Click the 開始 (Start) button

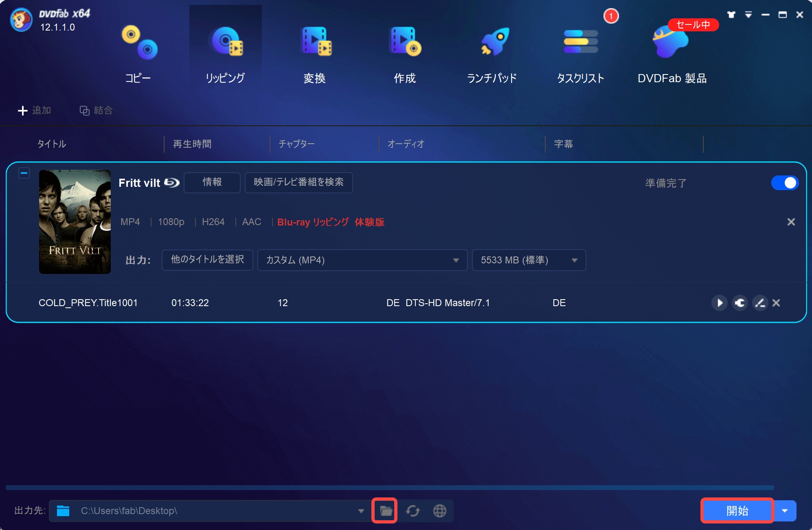click(737, 511)
